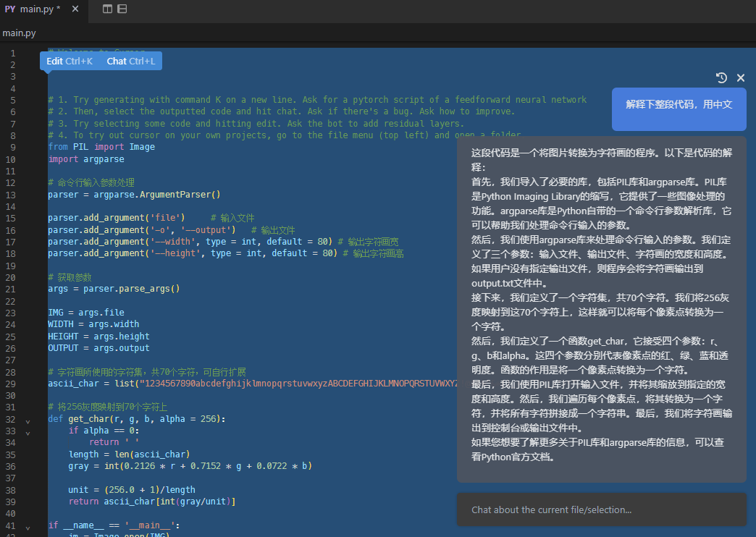Click main.py in the breadcrumb bar
The height and width of the screenshot is (537, 756).
[x=19, y=33]
